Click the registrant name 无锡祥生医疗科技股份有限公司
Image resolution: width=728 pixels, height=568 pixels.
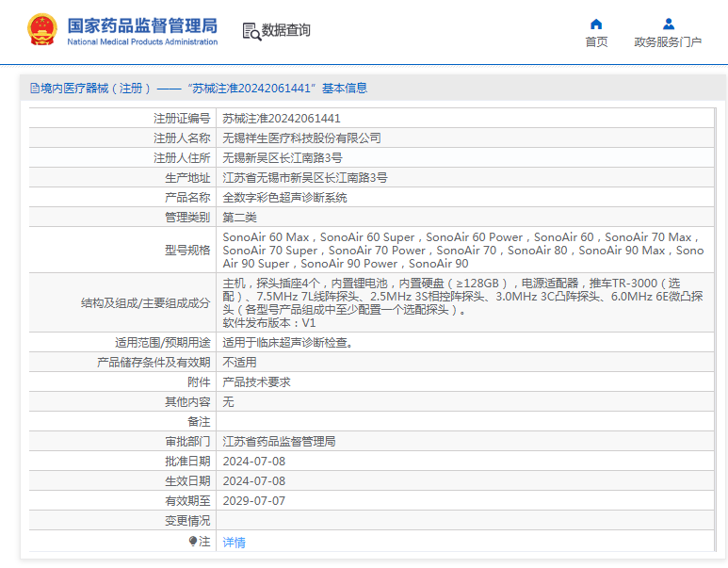pyautogui.click(x=301, y=138)
